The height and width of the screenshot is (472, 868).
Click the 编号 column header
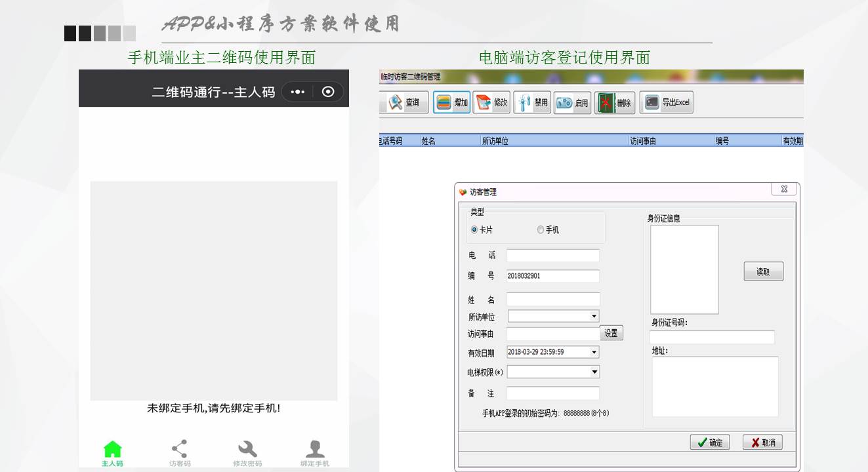pyautogui.click(x=747, y=141)
